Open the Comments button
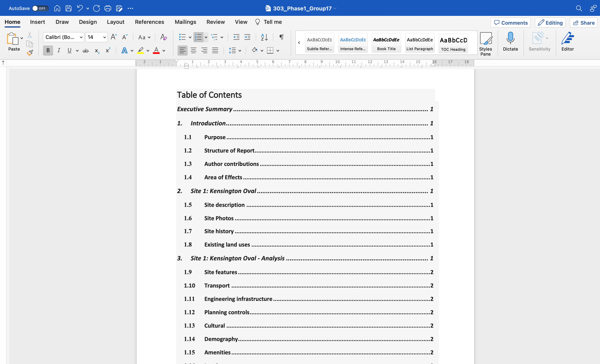 click(511, 23)
